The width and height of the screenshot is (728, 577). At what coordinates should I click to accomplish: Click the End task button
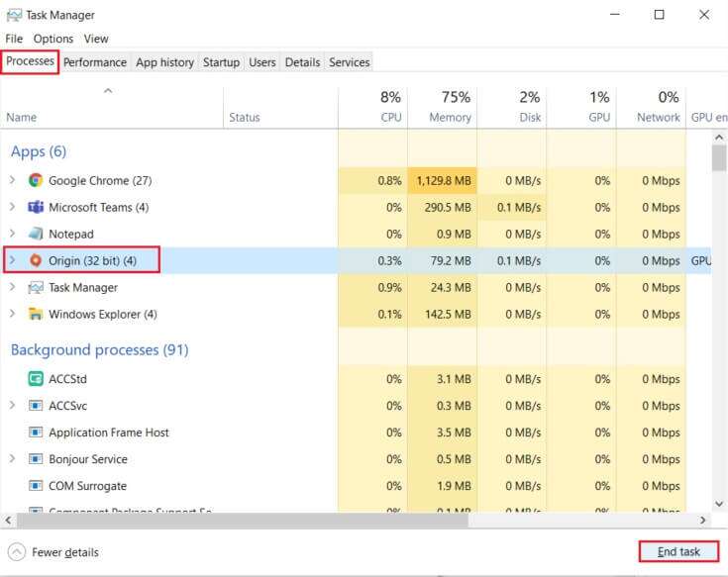(x=678, y=551)
